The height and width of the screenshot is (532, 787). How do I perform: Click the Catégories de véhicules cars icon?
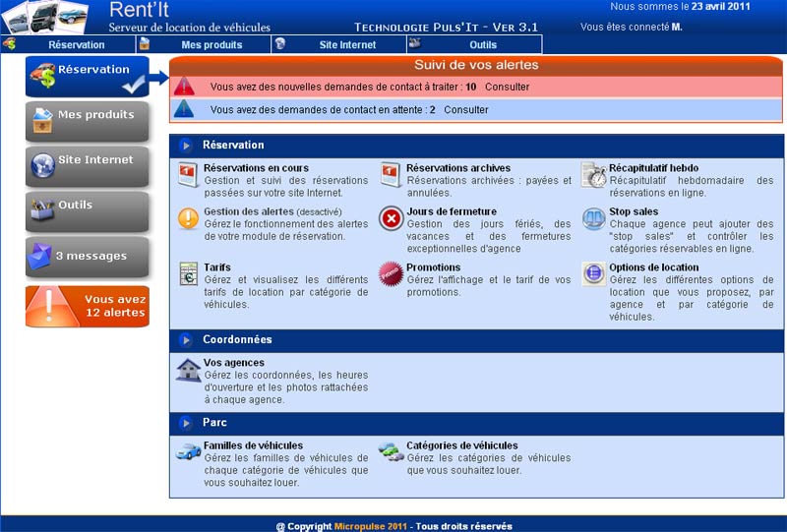pyautogui.click(x=391, y=451)
